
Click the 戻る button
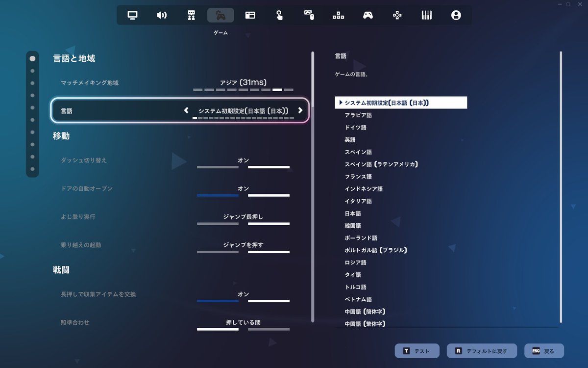[x=544, y=351]
